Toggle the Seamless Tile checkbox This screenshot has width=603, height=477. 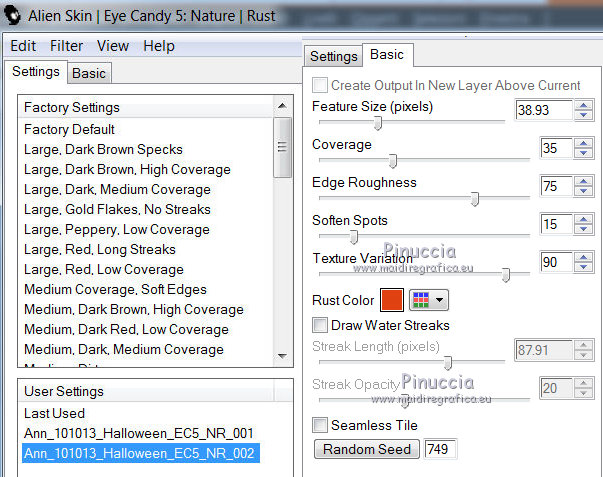[x=320, y=425]
